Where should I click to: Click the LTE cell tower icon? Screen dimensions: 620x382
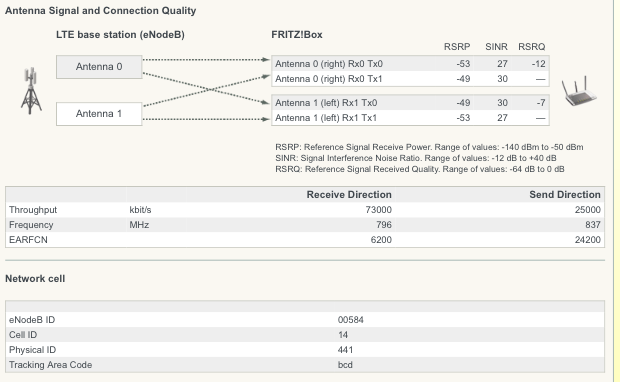coord(31,91)
